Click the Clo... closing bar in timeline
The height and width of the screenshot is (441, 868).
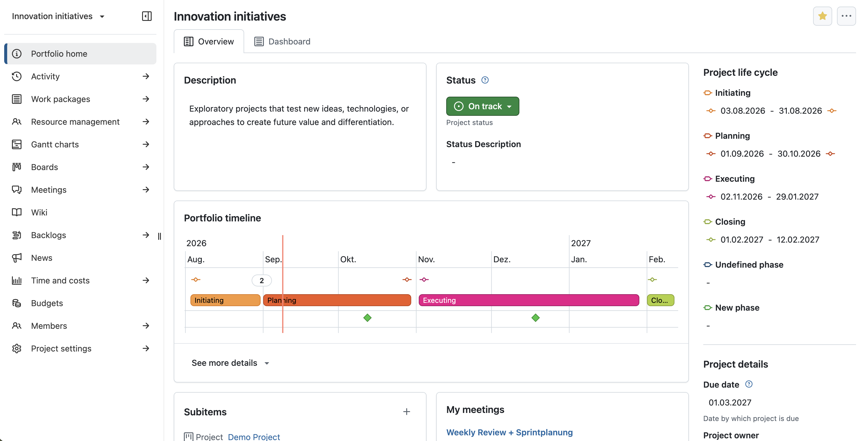click(x=661, y=300)
